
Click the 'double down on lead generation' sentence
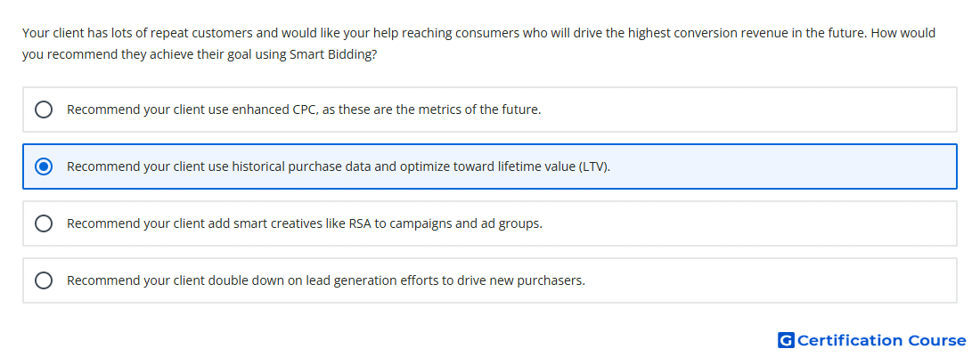click(x=325, y=280)
